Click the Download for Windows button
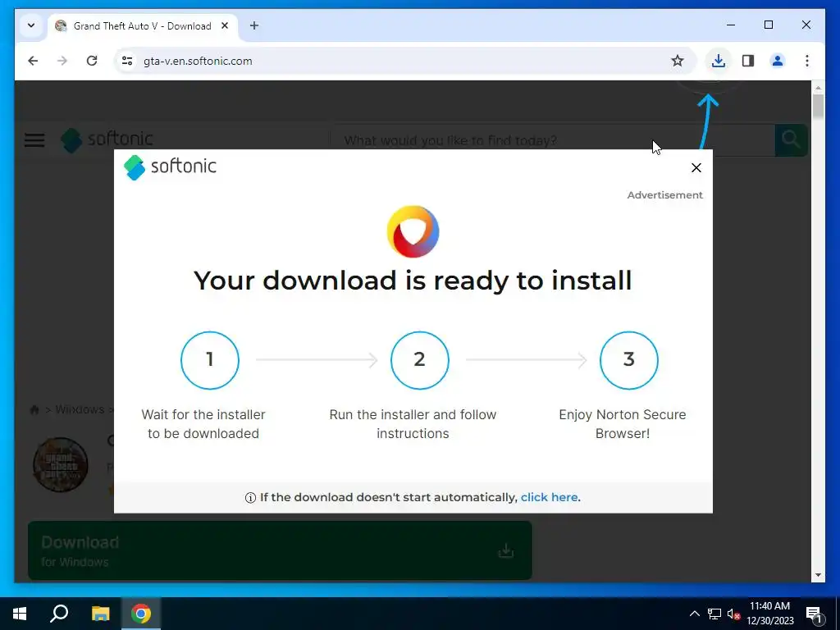 pos(280,550)
